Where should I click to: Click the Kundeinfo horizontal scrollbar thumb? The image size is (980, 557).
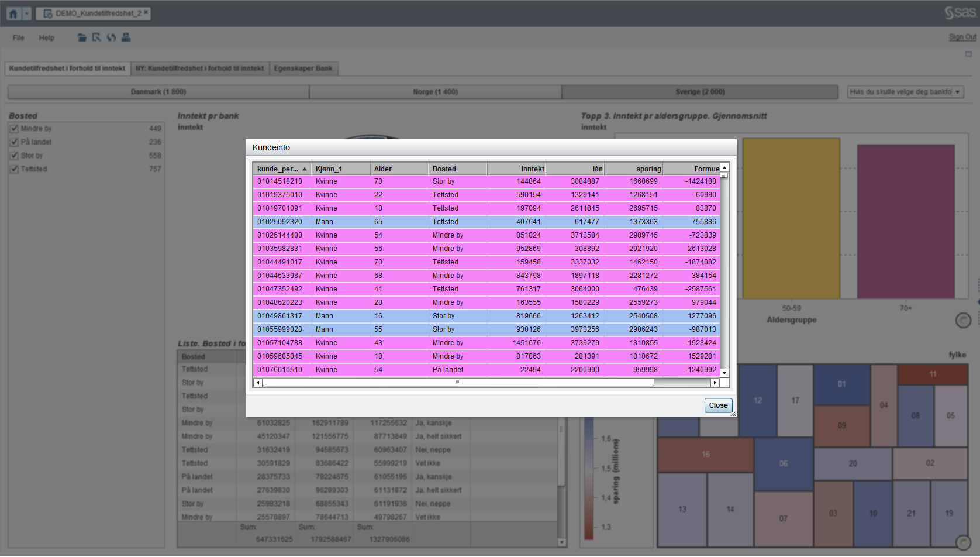pos(458,383)
